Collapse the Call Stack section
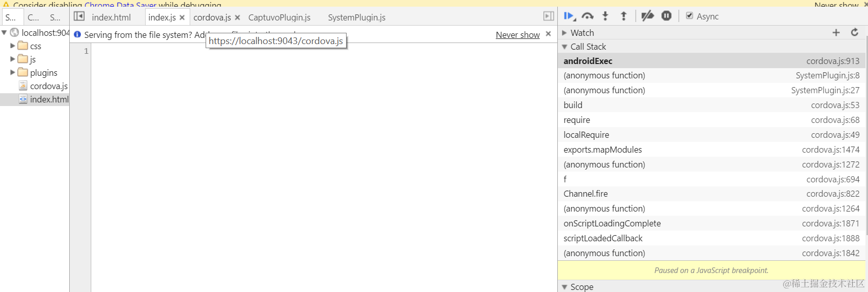868x292 pixels. click(564, 47)
